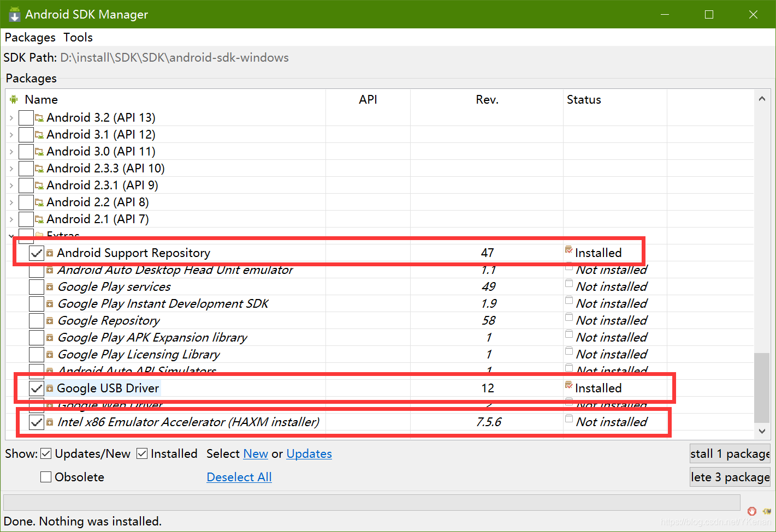Click the Android 3.1 platform folder icon

click(x=39, y=135)
